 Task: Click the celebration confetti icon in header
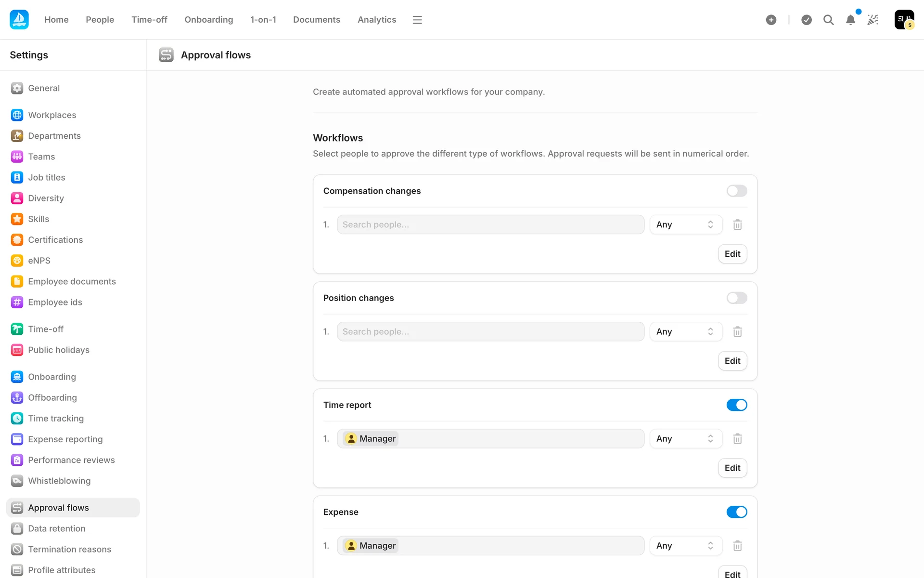coord(873,20)
